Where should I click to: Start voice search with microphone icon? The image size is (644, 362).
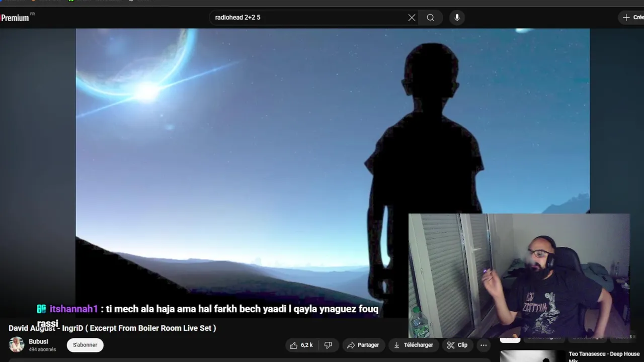coord(457,18)
